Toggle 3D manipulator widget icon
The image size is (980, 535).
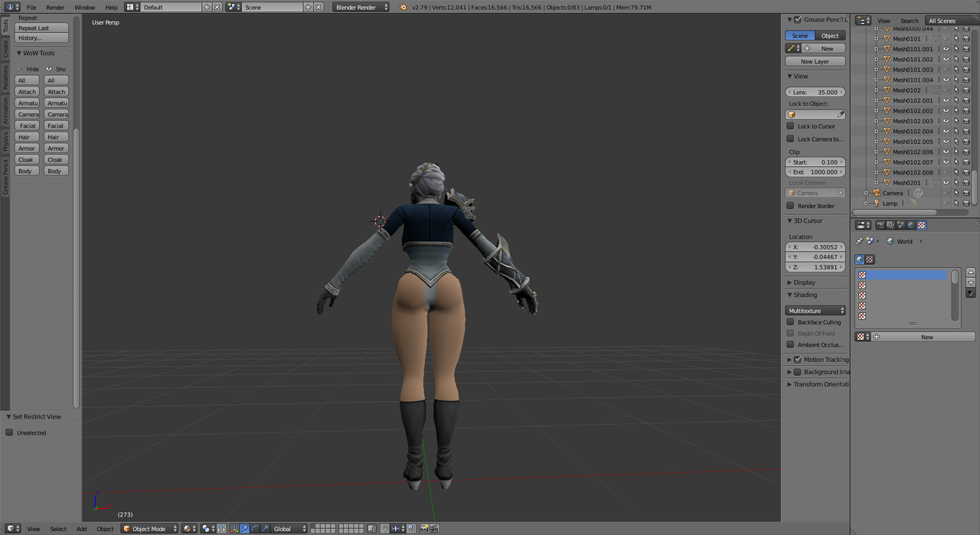click(x=234, y=529)
